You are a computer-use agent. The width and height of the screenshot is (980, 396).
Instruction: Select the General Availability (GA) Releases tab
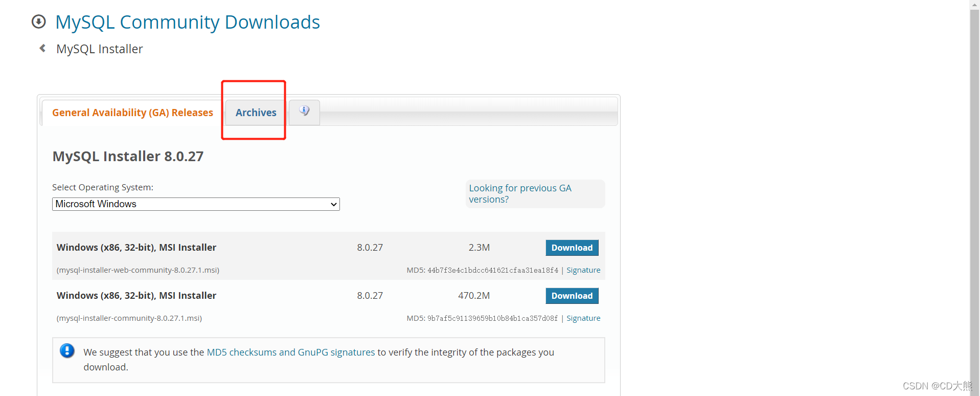pyautogui.click(x=132, y=113)
